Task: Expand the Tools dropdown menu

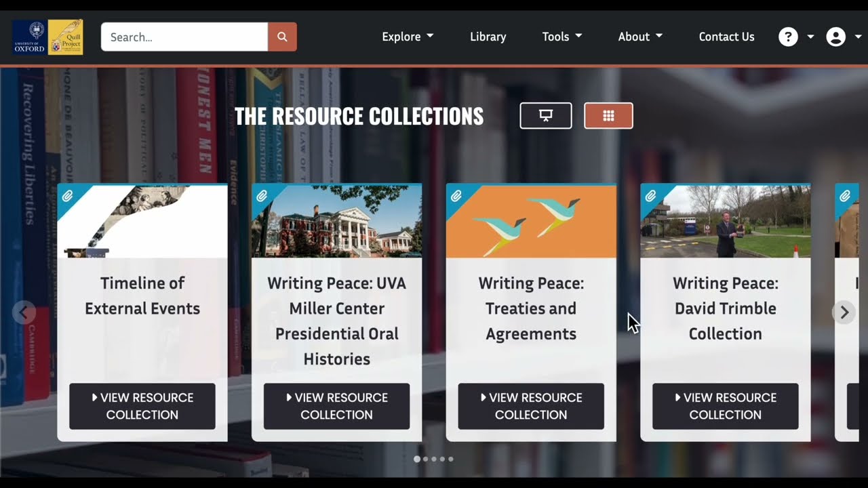Action: click(562, 37)
